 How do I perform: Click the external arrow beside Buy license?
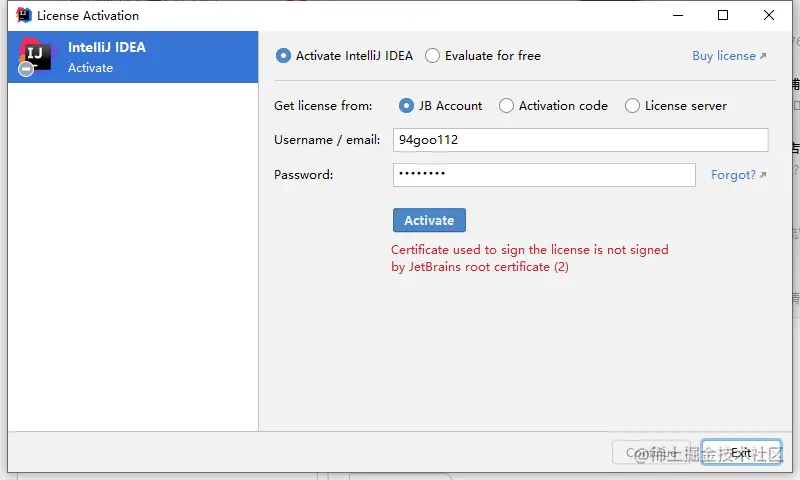763,56
